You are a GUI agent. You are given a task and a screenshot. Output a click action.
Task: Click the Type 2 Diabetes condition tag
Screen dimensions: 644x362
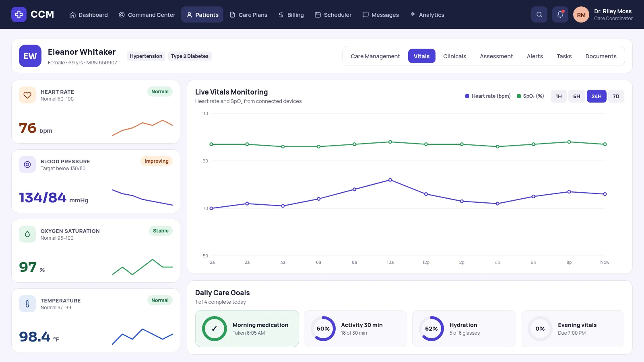(190, 56)
